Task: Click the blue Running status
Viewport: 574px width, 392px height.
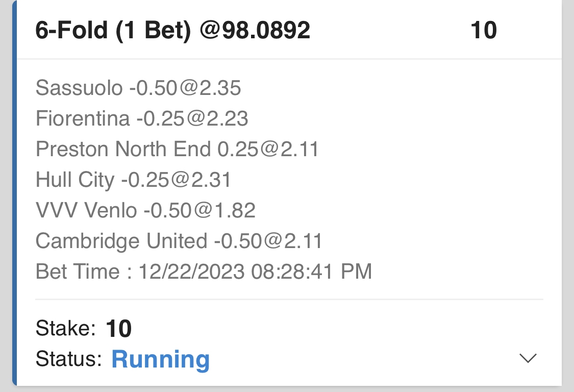Action: [160, 359]
